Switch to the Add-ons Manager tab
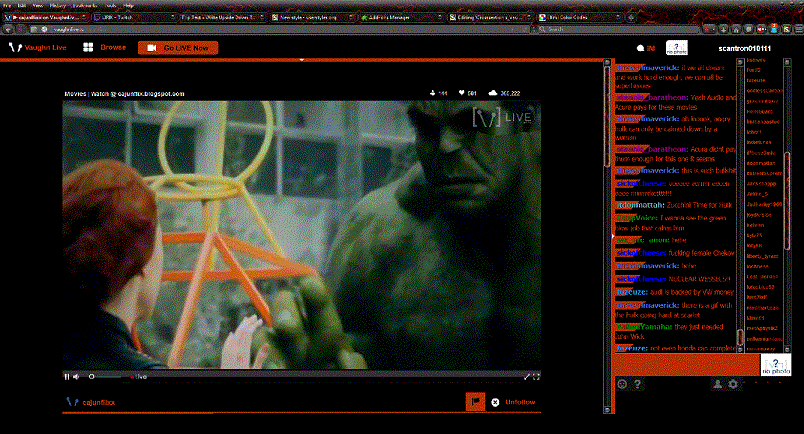Viewport: 804px width, 434px height. (400, 17)
